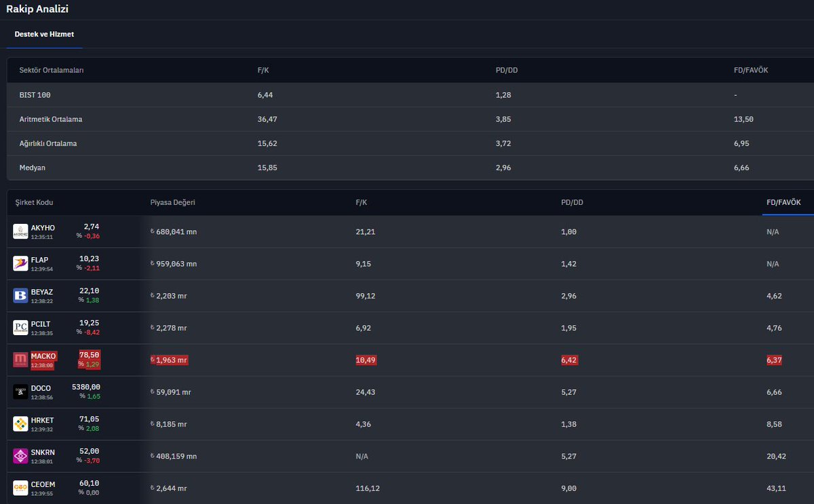Image resolution: width=814 pixels, height=504 pixels.
Task: Click MACKO market value 1,963 mr
Action: click(x=169, y=360)
